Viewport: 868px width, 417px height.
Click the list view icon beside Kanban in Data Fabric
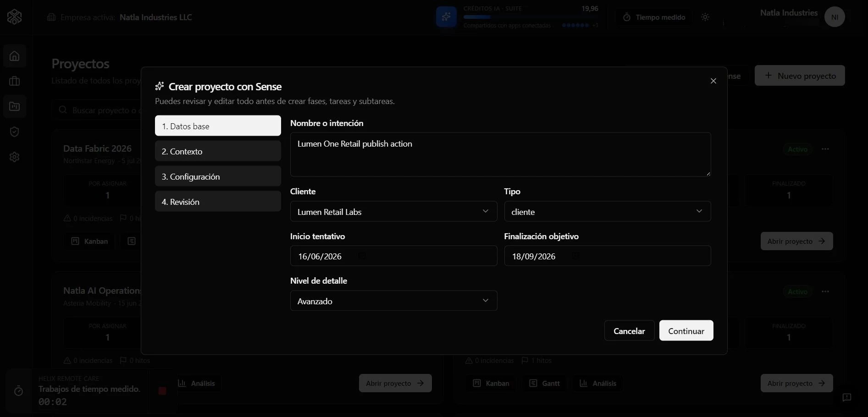pos(132,241)
